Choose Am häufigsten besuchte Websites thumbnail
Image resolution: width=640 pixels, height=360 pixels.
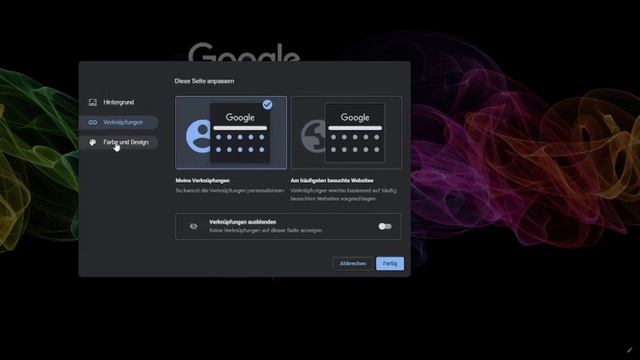347,133
